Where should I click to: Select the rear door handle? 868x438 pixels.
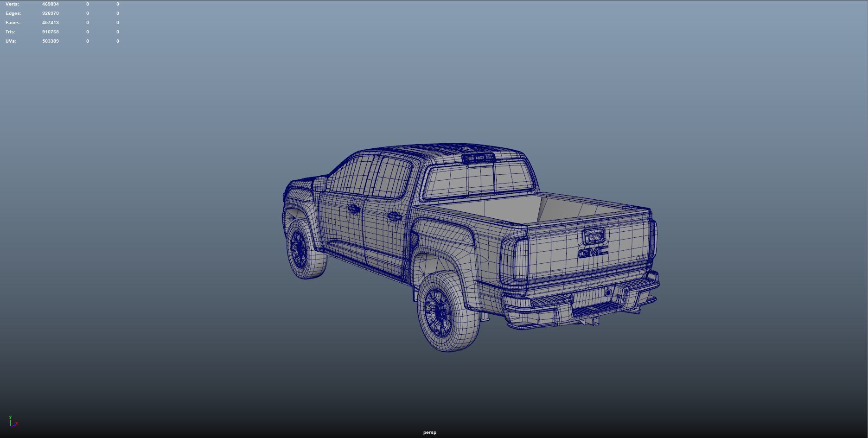[x=394, y=216]
